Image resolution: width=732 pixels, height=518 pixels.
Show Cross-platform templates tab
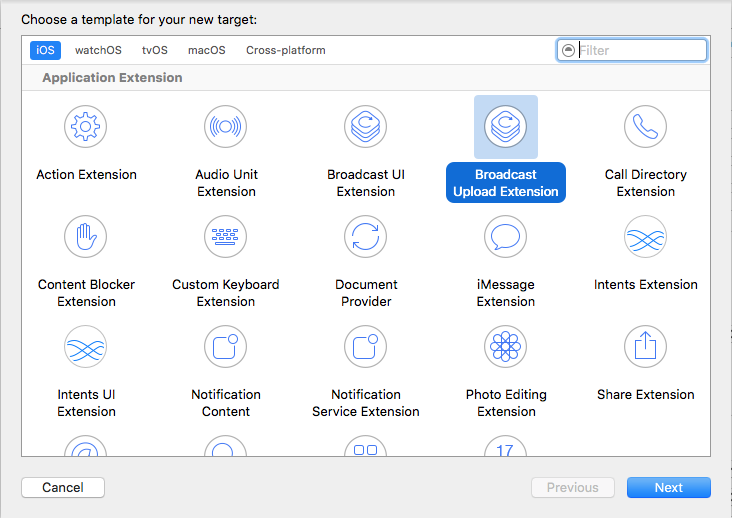(286, 50)
